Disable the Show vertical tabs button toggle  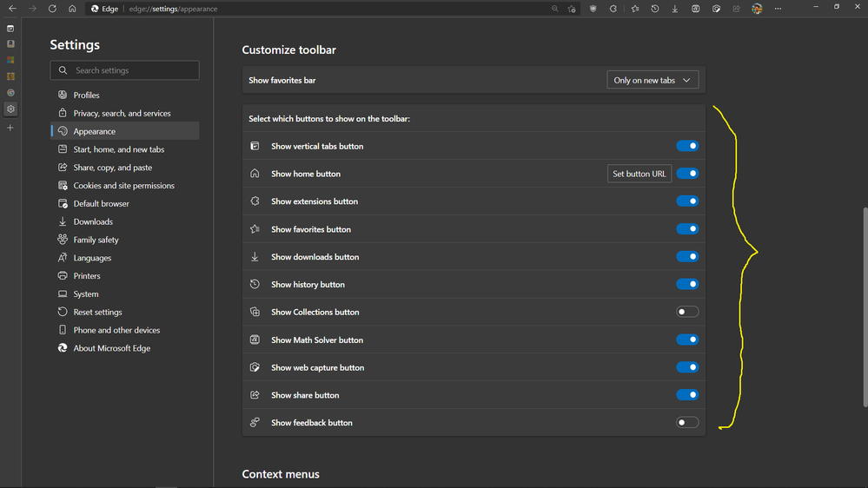pyautogui.click(x=687, y=146)
